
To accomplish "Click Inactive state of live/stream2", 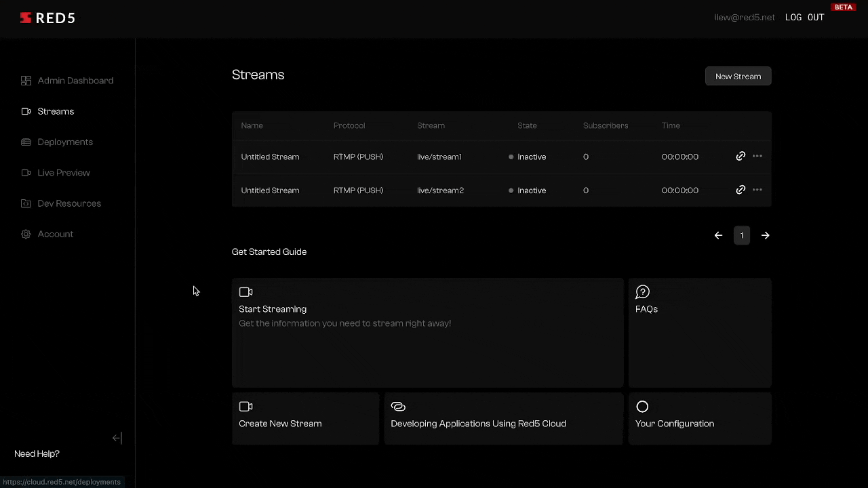I will coord(528,190).
